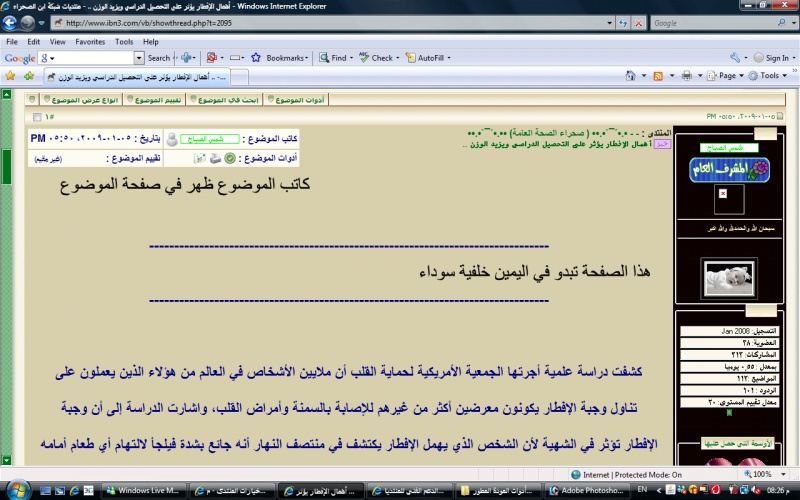Click the ابحث في الموضوع search thread button
Image resolution: width=800 pixels, height=500 pixels.
[x=225, y=99]
